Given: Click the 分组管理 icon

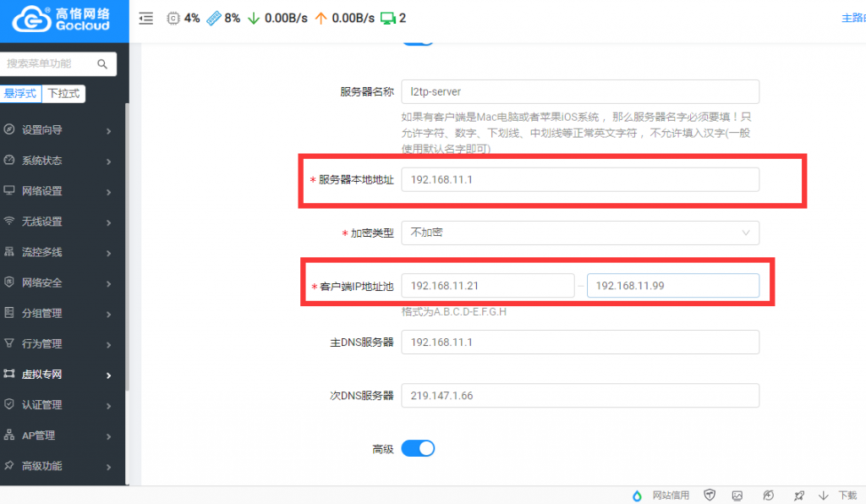Looking at the screenshot, I should [8, 312].
